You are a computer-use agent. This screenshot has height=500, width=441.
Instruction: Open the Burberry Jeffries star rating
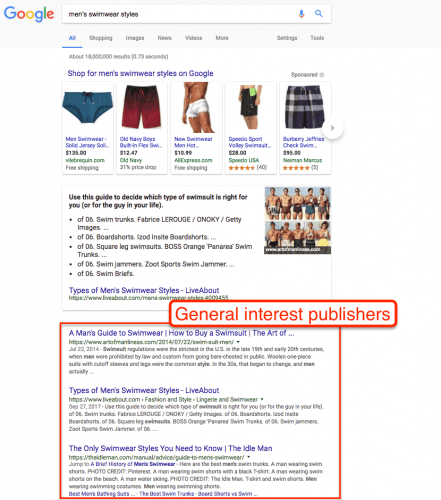296,168
